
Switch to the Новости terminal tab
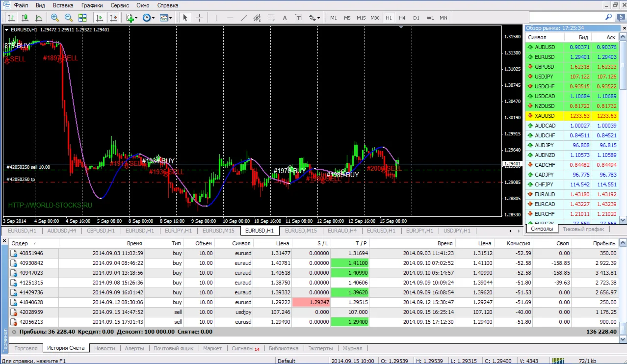tap(104, 348)
